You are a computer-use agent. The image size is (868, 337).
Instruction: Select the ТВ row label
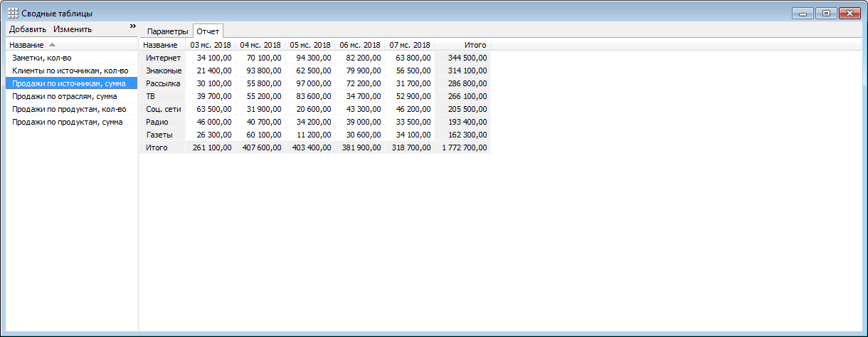[163, 96]
